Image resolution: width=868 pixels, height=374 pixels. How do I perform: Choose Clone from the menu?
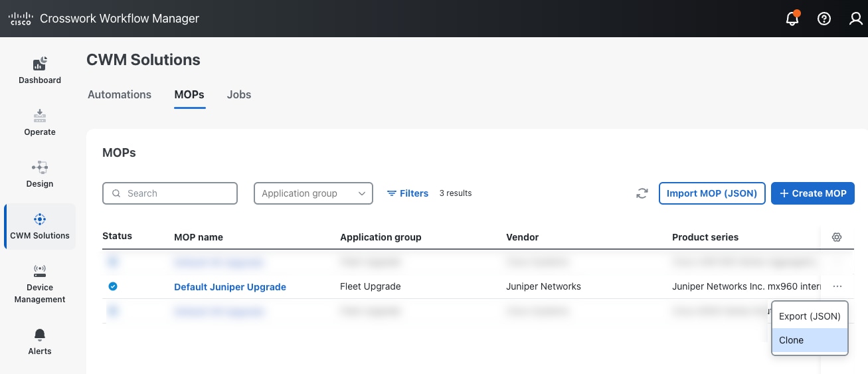pyautogui.click(x=810, y=340)
